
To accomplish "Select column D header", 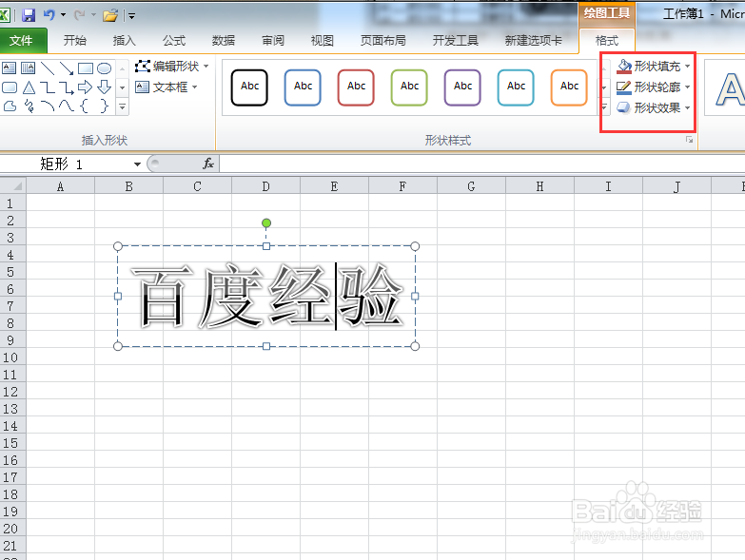I will [x=265, y=186].
